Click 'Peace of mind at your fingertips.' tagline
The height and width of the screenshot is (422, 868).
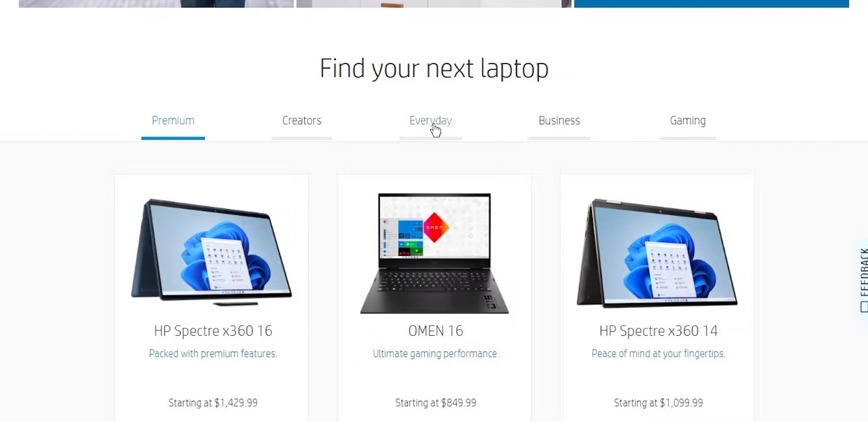point(658,353)
